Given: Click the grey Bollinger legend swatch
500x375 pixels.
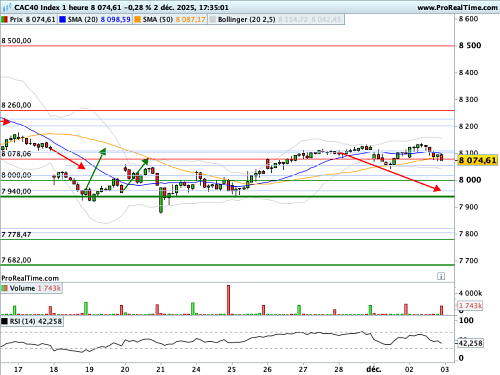Looking at the screenshot, I should tap(212, 20).
